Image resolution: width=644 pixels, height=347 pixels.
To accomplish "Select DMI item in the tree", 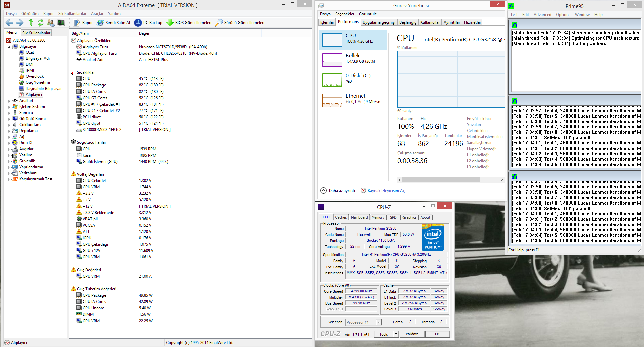I will 30,64.
